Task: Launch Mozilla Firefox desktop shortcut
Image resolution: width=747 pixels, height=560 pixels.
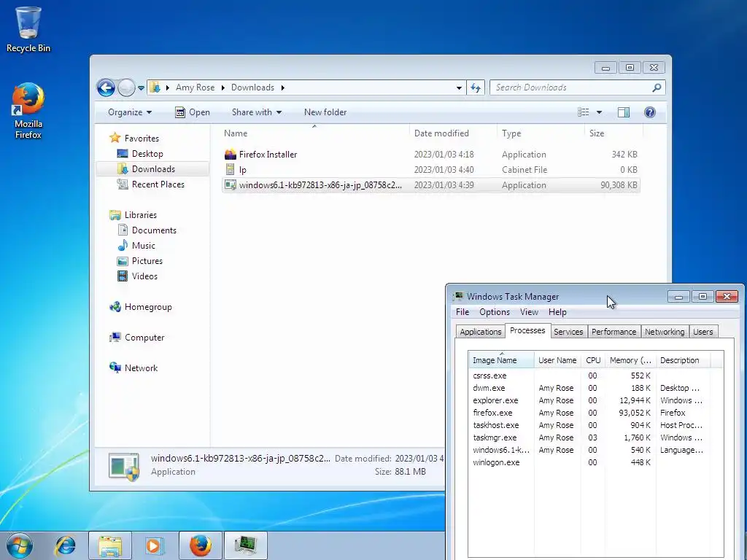Action: point(28,111)
